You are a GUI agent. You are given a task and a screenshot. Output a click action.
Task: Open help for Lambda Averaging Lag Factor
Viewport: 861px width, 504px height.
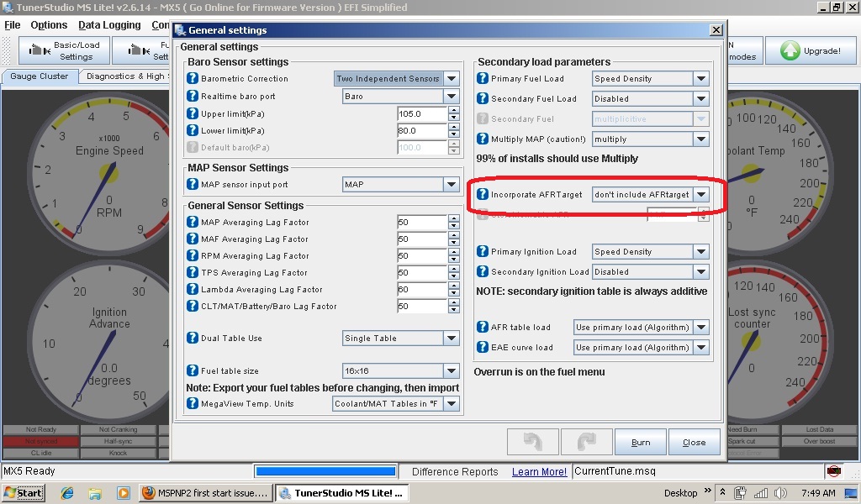pyautogui.click(x=193, y=289)
